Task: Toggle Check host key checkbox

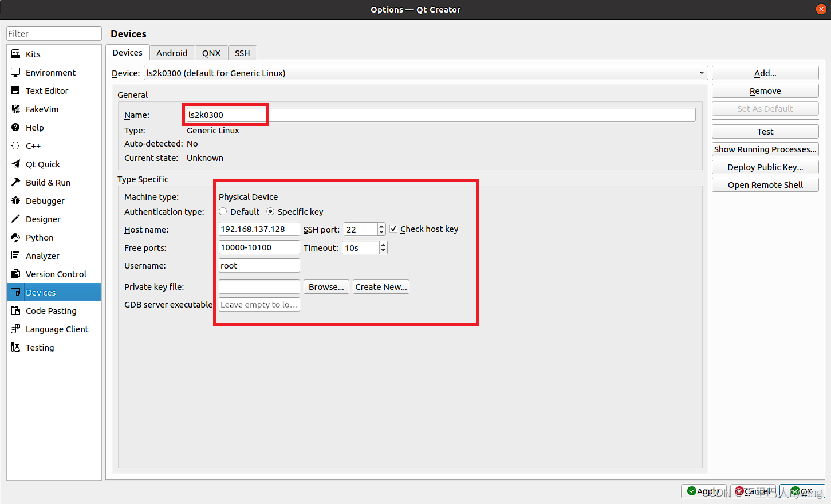Action: (x=393, y=229)
